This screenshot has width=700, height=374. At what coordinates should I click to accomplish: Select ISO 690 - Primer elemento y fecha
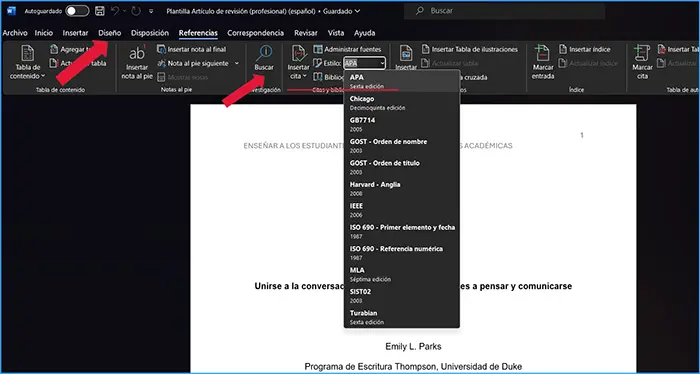point(401,231)
